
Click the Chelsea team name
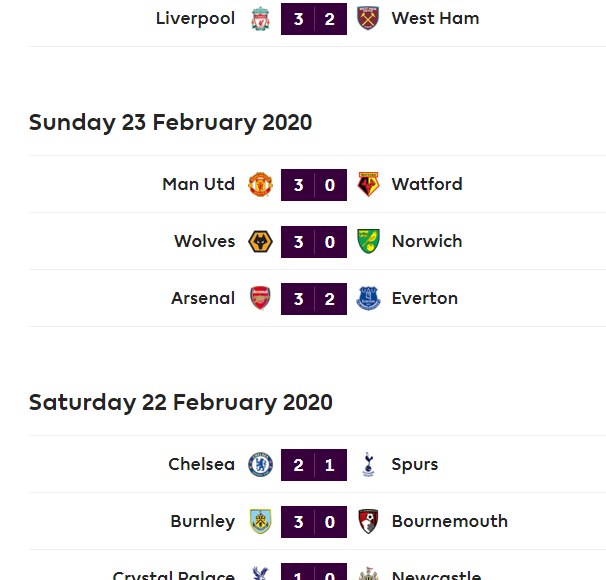click(x=202, y=464)
